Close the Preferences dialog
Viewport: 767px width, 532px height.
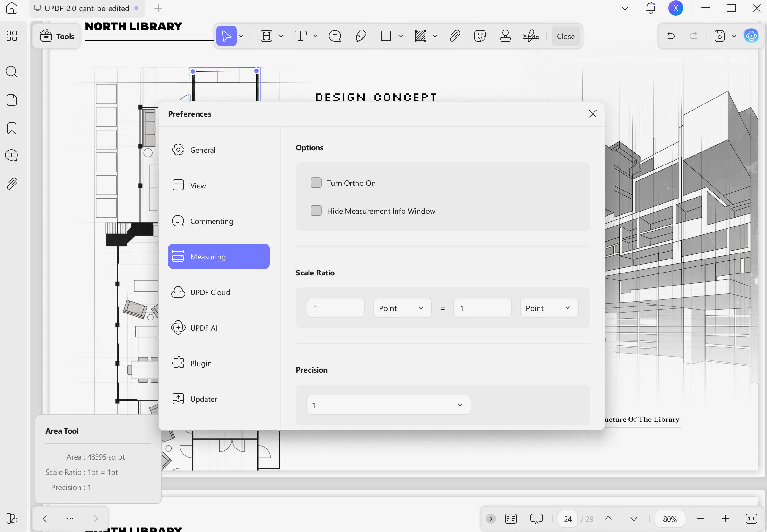tap(593, 114)
